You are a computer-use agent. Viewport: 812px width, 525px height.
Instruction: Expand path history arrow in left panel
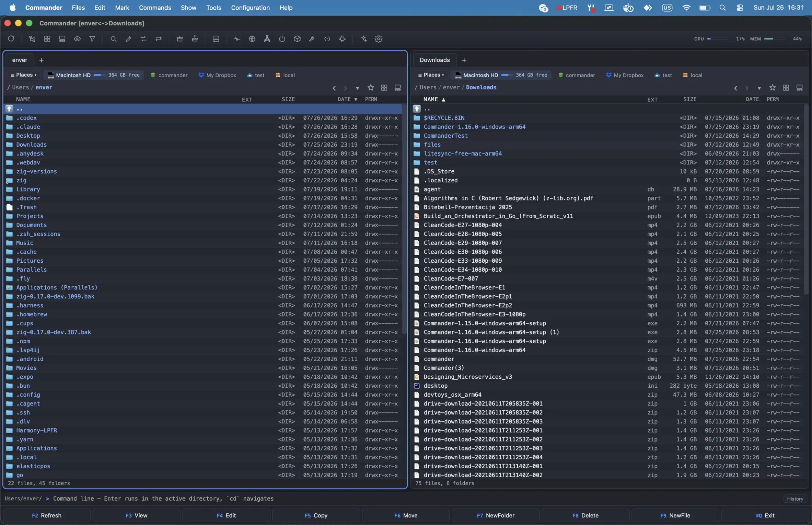(358, 88)
